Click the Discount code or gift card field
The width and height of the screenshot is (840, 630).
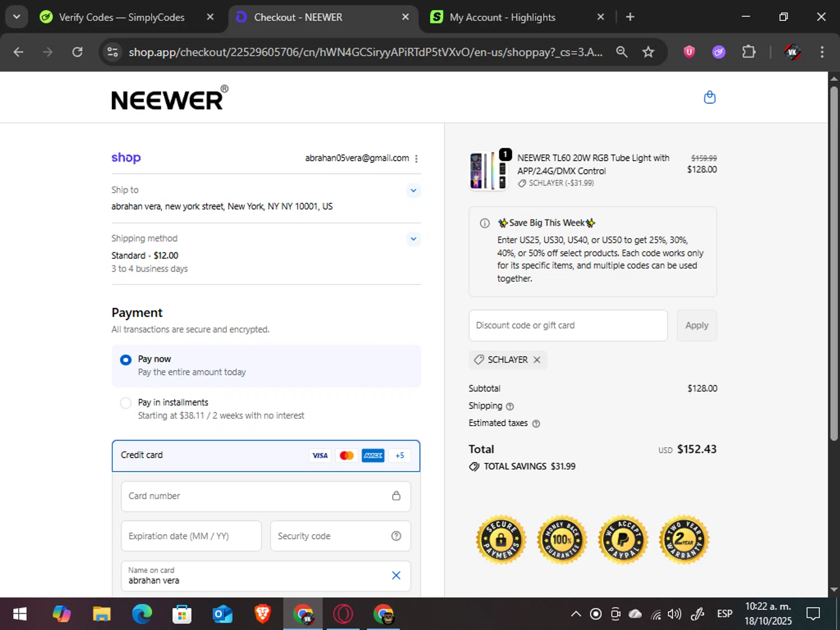coord(568,325)
